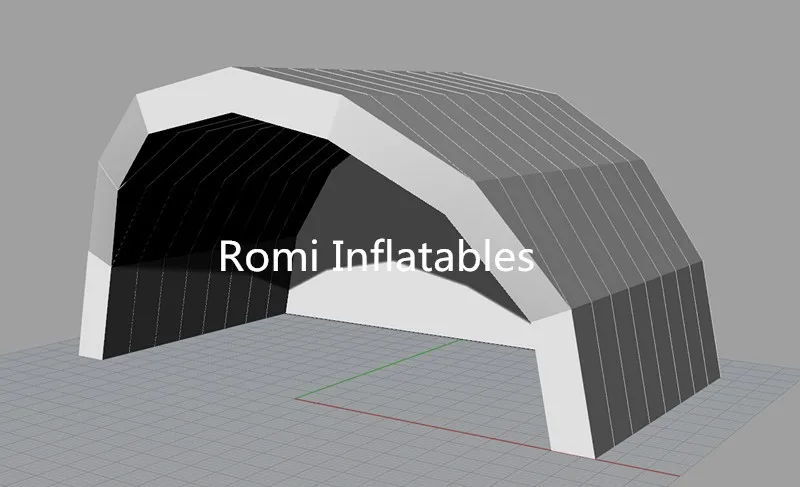Click the green Y-axis line on the grid
Image resolution: width=800 pixels, height=487 pixels.
pyautogui.click(x=378, y=370)
